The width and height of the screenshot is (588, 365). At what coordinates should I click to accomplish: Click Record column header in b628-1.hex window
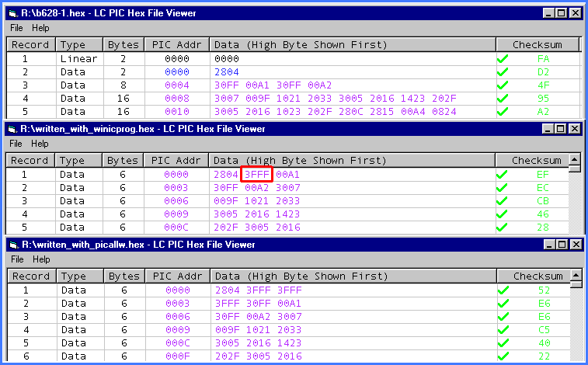click(x=31, y=44)
